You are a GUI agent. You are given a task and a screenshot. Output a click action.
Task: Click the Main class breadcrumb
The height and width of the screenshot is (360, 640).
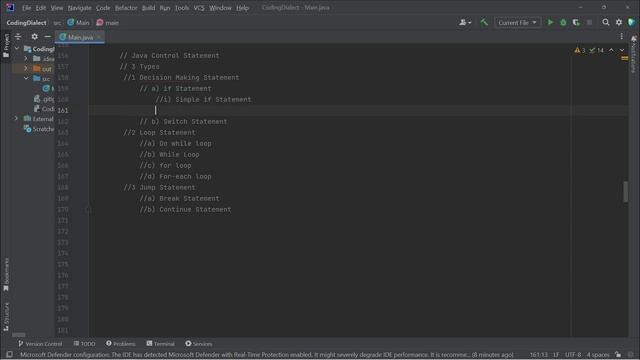[x=78, y=23]
